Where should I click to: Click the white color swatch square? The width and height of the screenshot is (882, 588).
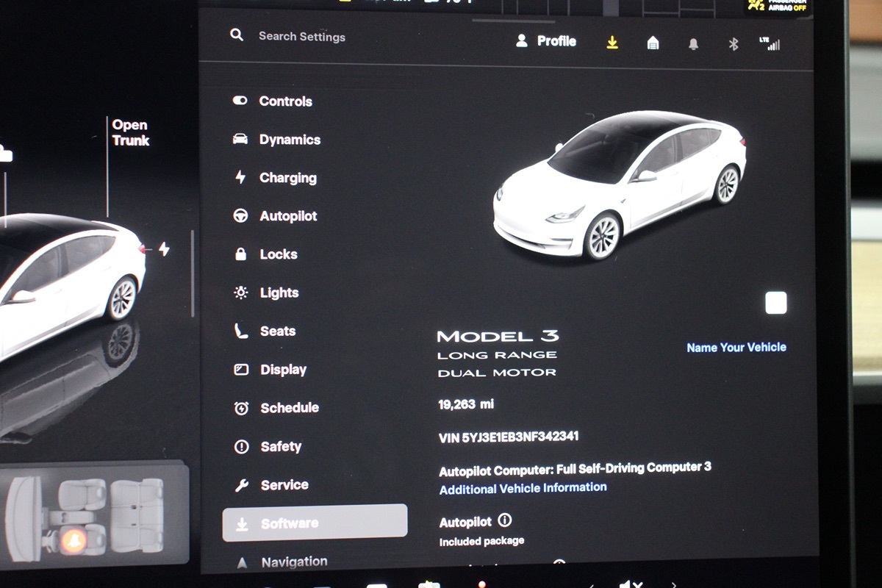775,303
